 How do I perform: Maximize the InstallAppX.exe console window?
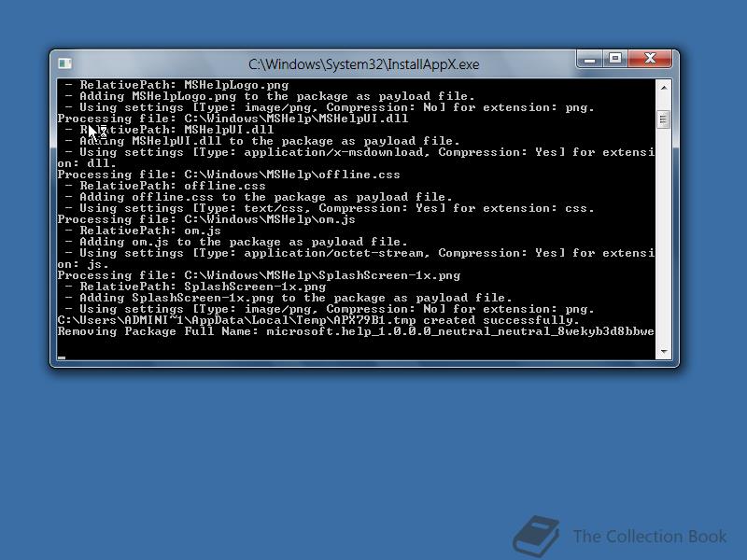coord(615,59)
